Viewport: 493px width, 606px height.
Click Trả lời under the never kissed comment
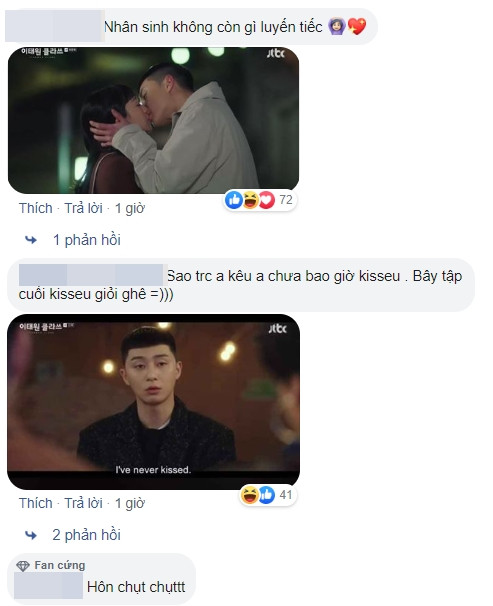[83, 503]
